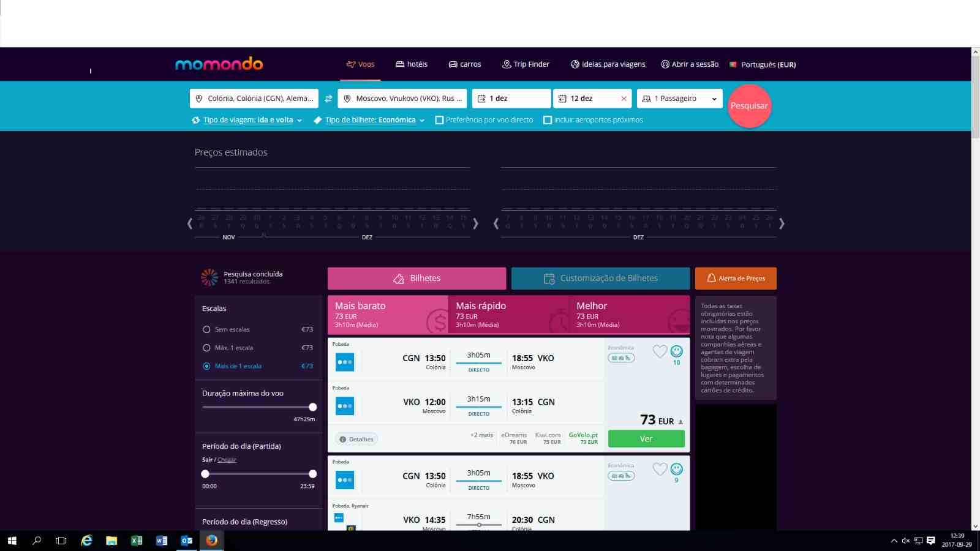Click max flight duration slider handle
This screenshot has width=980, height=551.
tap(313, 407)
